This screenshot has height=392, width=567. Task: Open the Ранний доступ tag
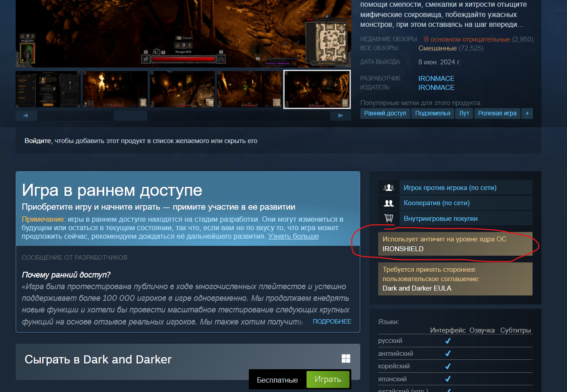[x=385, y=113]
